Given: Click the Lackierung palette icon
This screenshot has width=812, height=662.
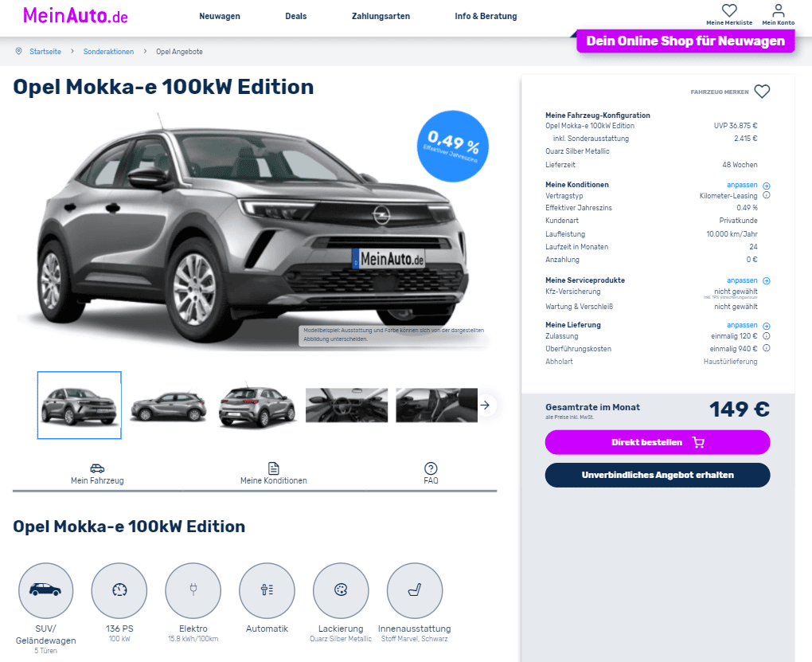Looking at the screenshot, I should click(x=341, y=590).
